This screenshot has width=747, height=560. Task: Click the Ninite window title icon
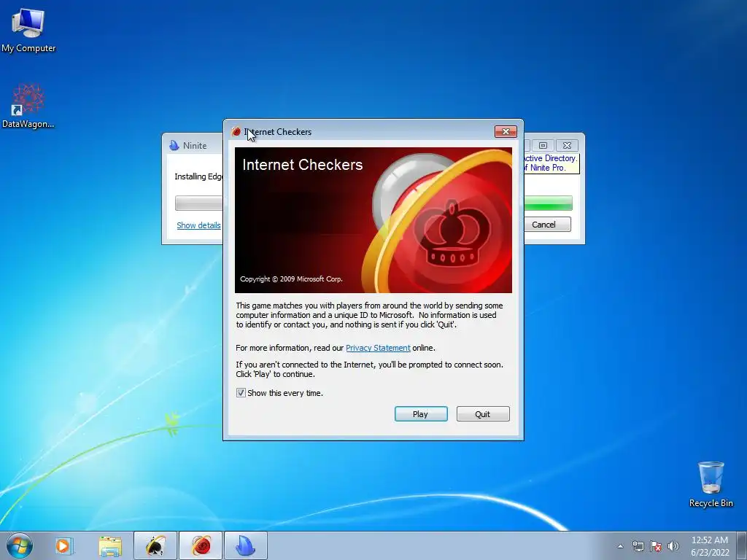point(174,146)
